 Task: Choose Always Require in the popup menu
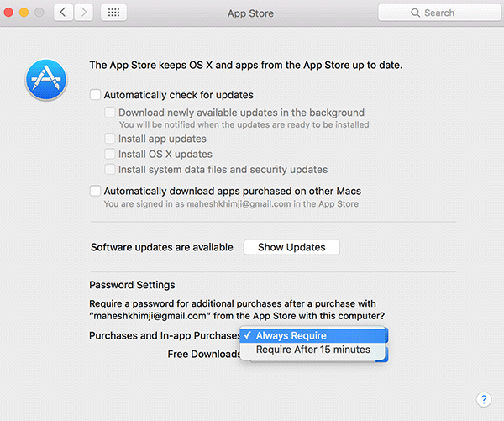point(312,335)
